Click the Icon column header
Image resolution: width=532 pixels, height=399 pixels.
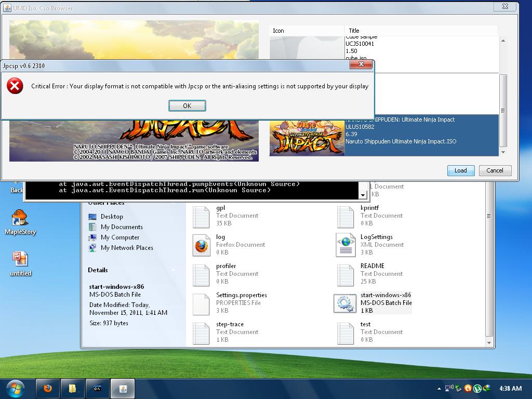307,31
